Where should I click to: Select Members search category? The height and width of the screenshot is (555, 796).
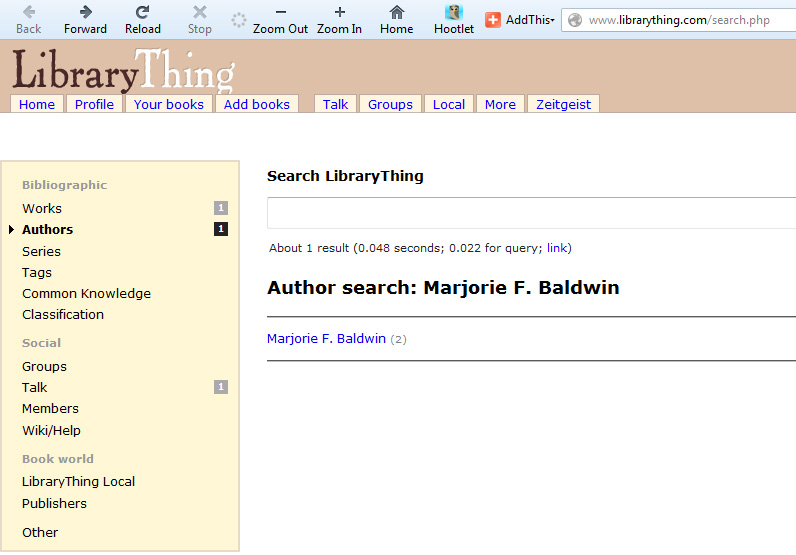tap(50, 408)
